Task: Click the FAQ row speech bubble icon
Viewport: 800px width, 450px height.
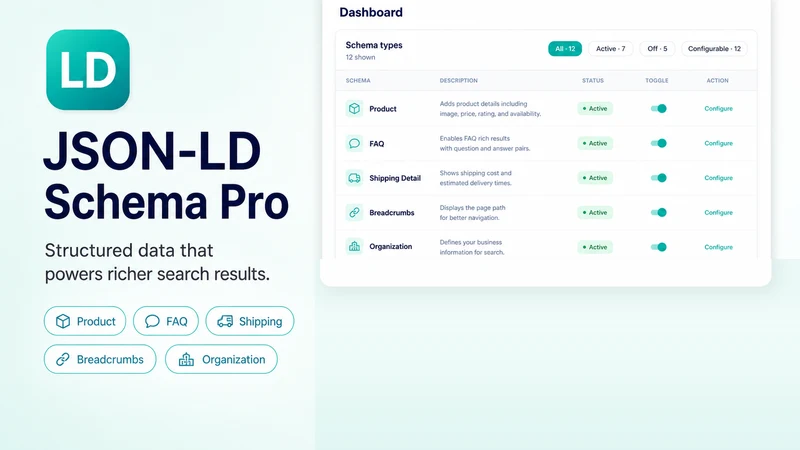Action: (x=354, y=143)
